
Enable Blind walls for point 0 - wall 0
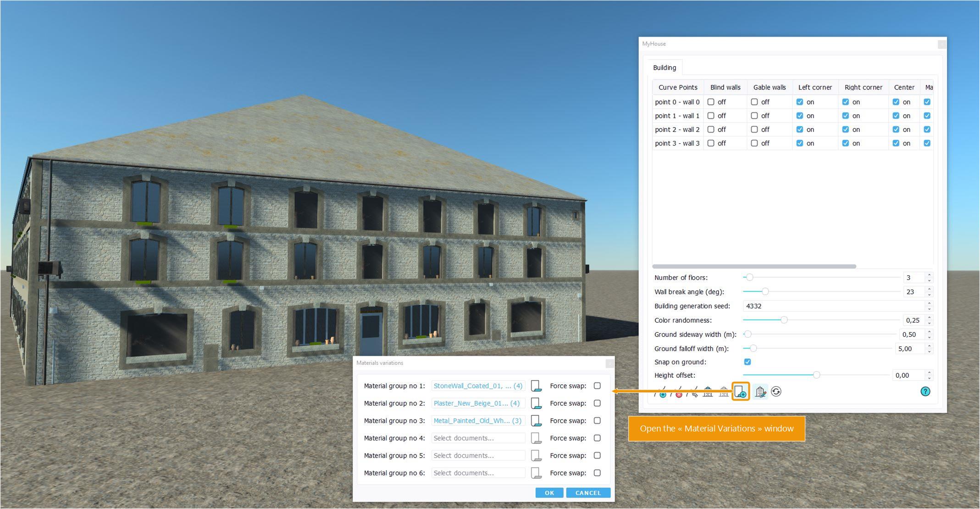tap(711, 102)
